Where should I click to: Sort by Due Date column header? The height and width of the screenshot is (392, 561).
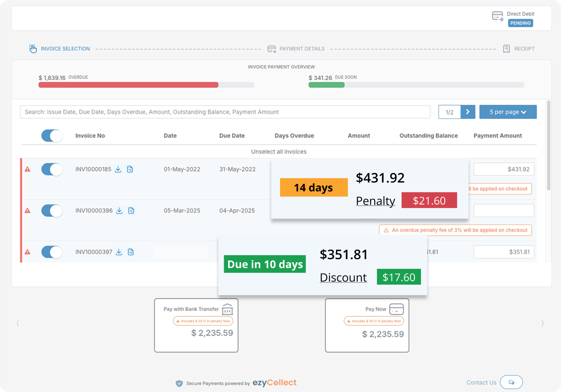[x=232, y=136]
